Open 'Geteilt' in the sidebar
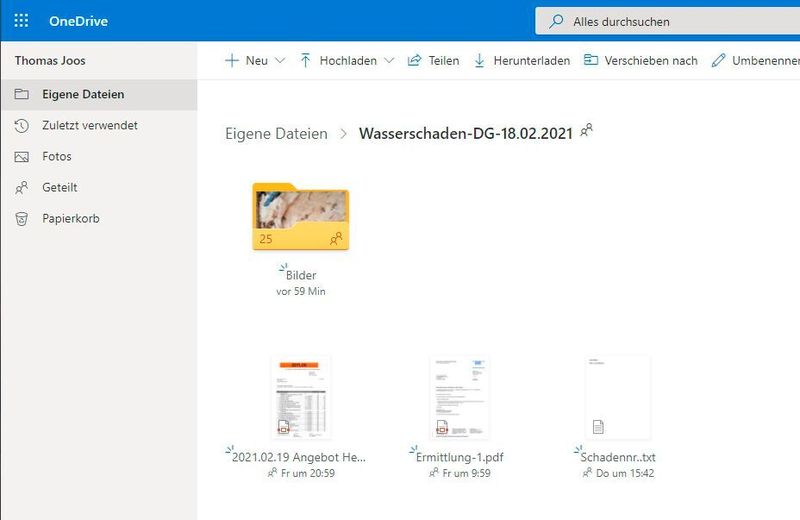 click(99, 188)
